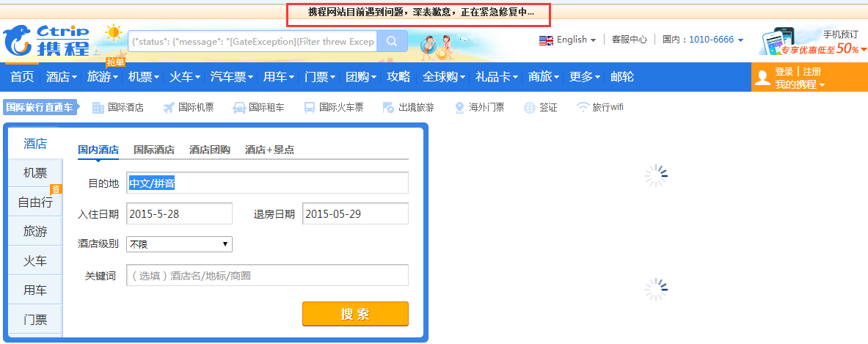Open the 更多 navigation menu
868x344 pixels.
(585, 77)
